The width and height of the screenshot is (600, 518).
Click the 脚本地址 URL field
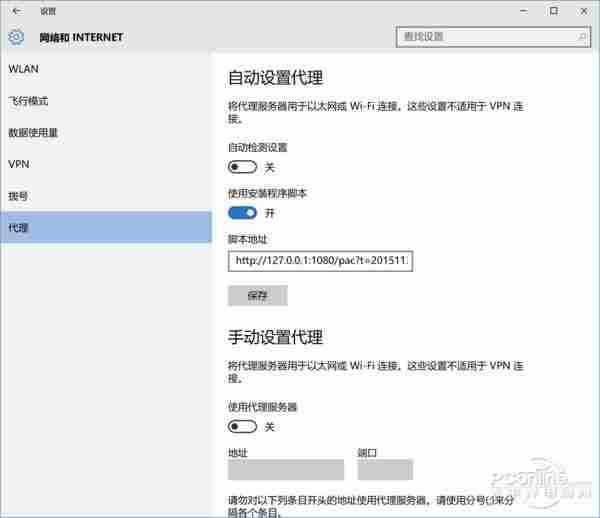321,261
